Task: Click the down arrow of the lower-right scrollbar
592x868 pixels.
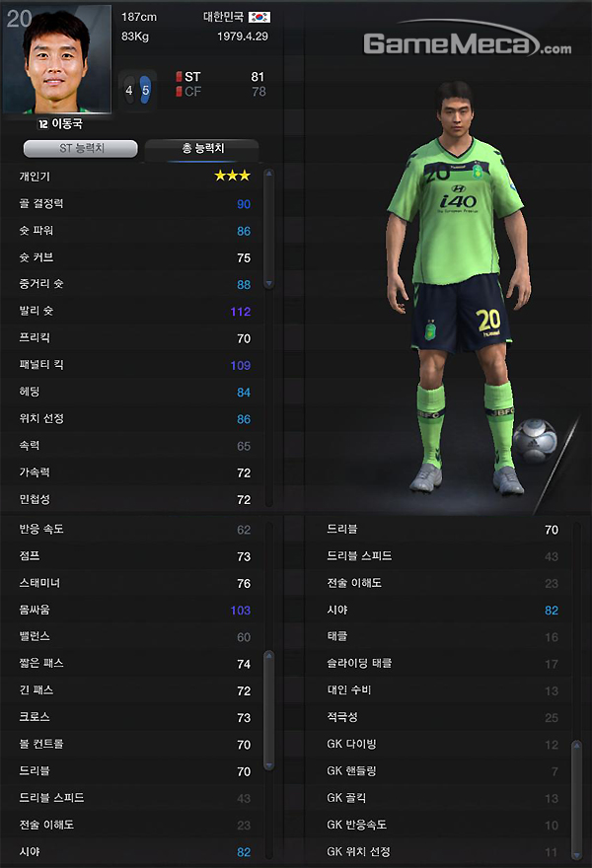Action: coord(576,855)
